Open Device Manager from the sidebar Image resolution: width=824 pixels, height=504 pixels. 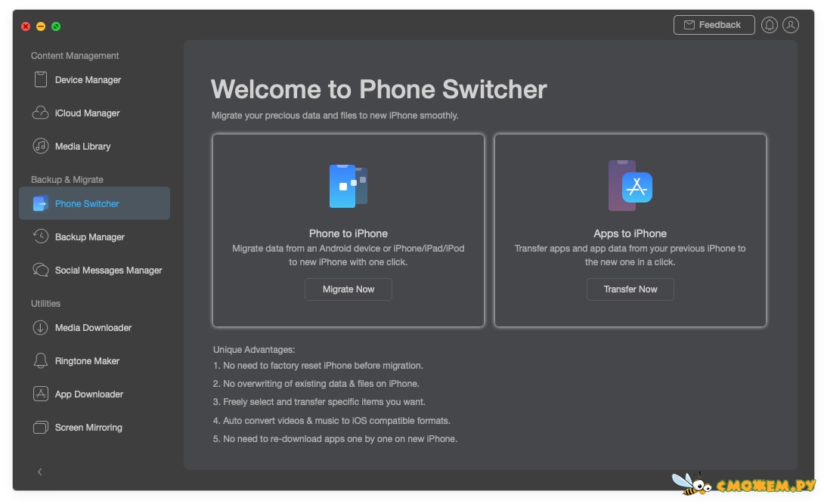pyautogui.click(x=94, y=80)
